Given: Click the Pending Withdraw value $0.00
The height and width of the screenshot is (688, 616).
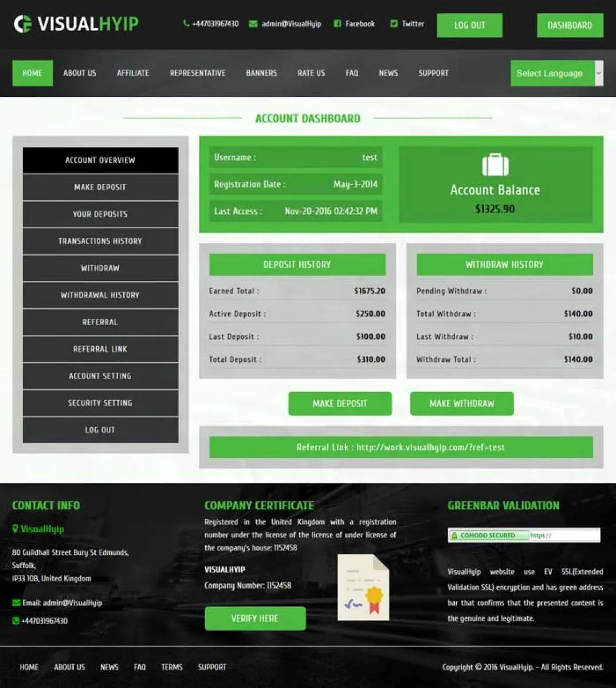Looking at the screenshot, I should click(x=582, y=291).
